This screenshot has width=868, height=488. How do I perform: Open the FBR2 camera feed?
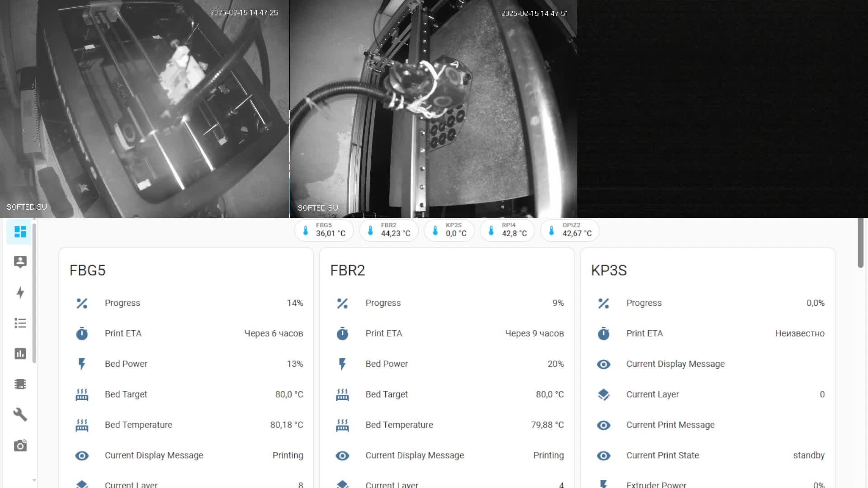pyautogui.click(x=433, y=108)
